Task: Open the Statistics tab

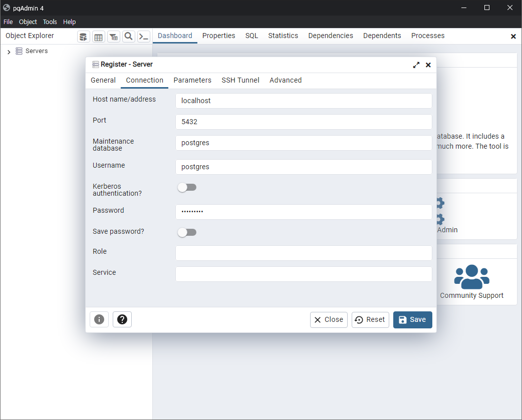Action: tap(284, 36)
